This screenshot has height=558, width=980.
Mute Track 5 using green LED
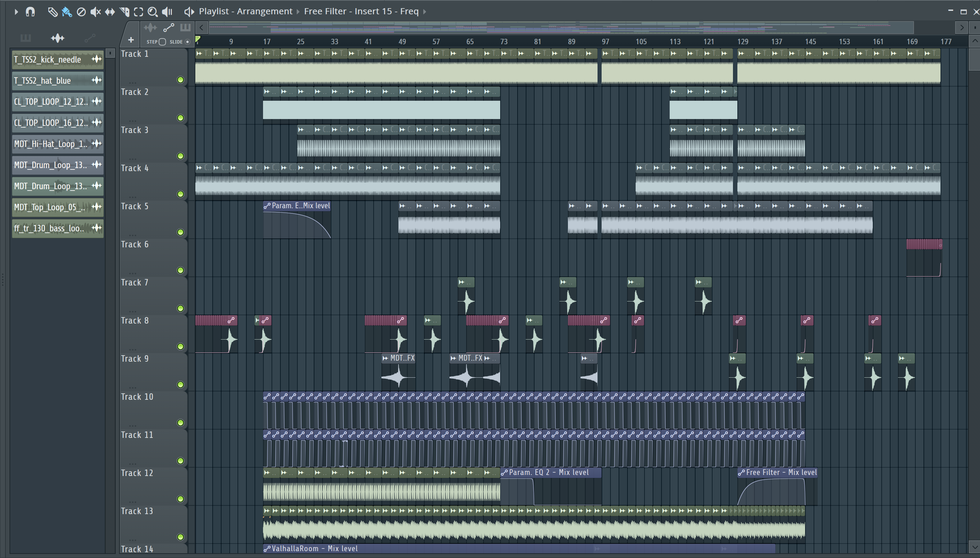tap(180, 232)
